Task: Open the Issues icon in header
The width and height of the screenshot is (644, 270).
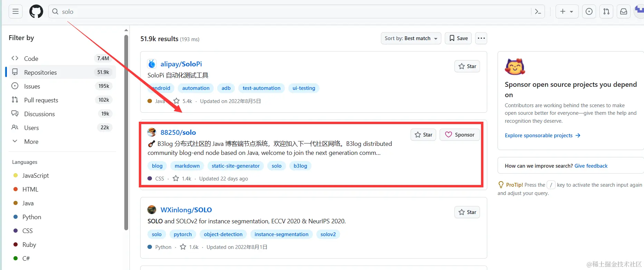Action: pyautogui.click(x=589, y=11)
